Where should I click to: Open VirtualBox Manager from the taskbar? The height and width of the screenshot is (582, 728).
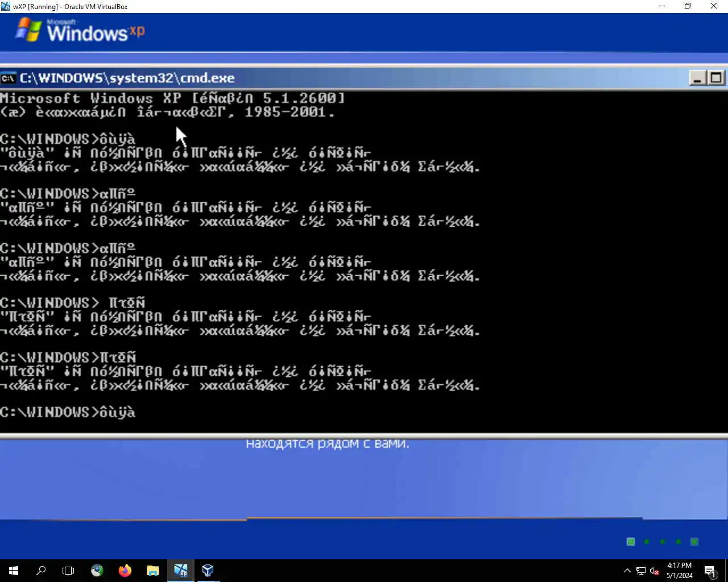coord(208,570)
